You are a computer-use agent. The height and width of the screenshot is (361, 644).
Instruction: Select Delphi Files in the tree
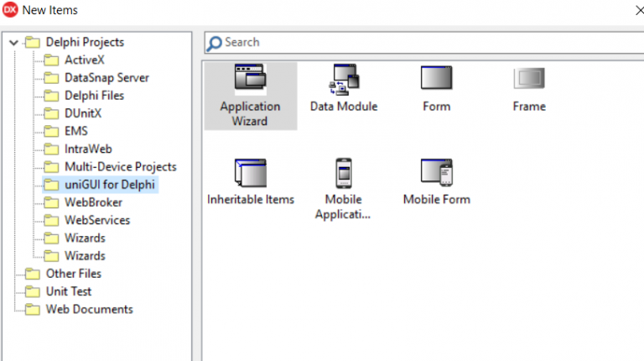click(x=94, y=96)
